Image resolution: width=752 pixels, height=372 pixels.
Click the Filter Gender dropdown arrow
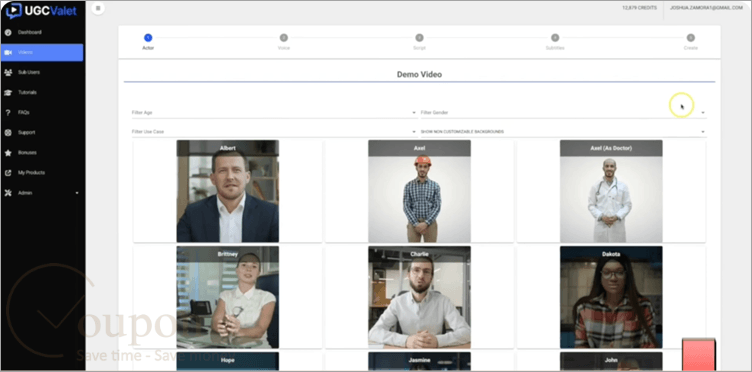(703, 113)
